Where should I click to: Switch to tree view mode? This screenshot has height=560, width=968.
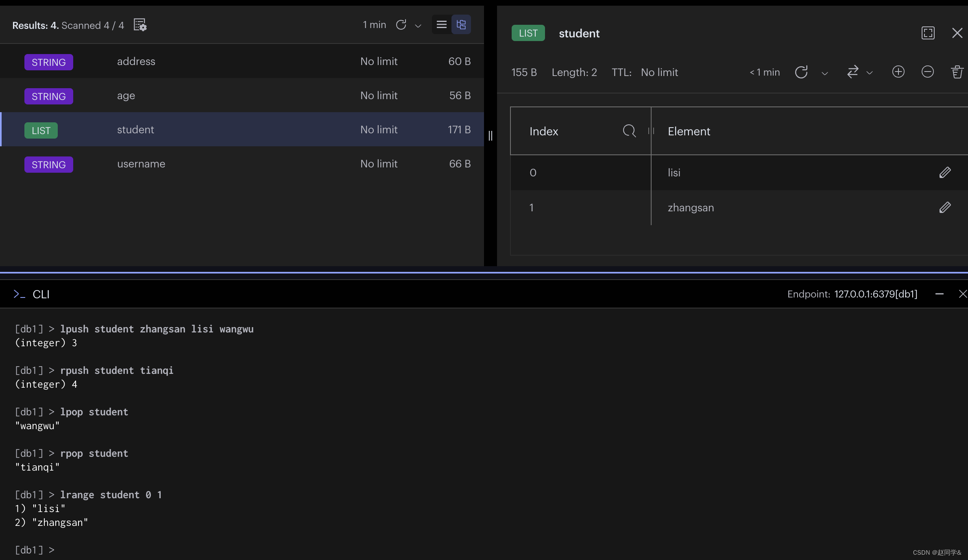[461, 25]
